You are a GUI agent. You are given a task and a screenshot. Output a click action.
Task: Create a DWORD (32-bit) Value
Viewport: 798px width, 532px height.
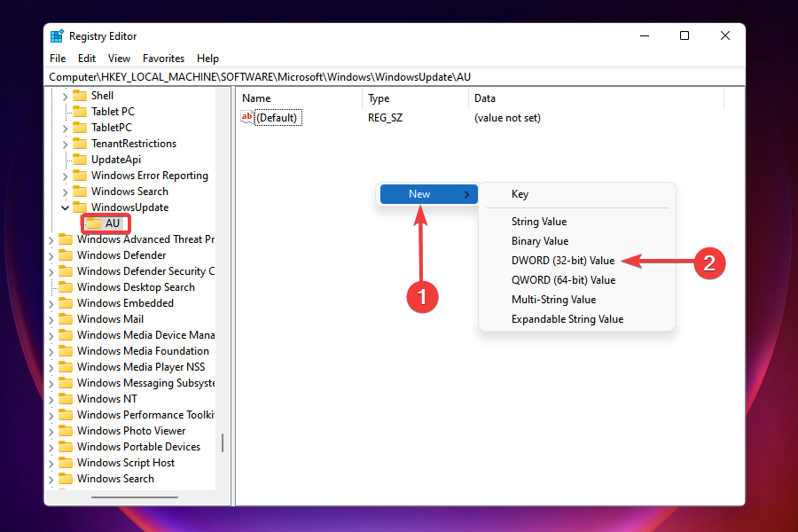577,261
